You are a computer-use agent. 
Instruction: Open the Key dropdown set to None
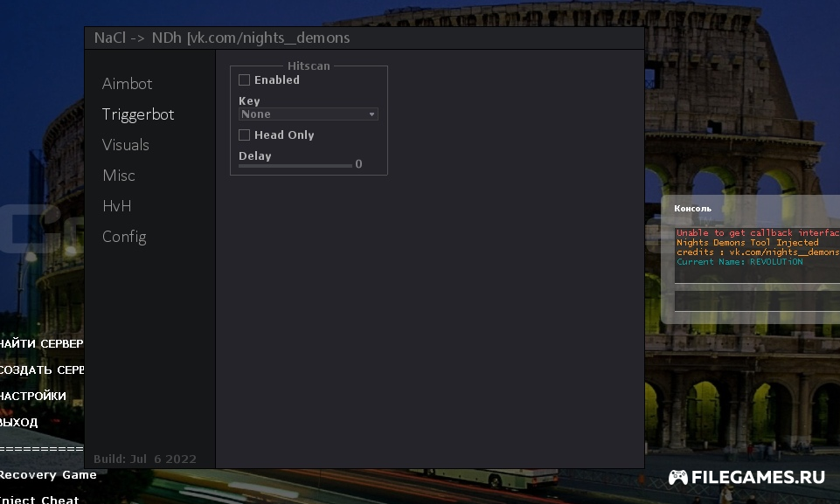click(308, 114)
